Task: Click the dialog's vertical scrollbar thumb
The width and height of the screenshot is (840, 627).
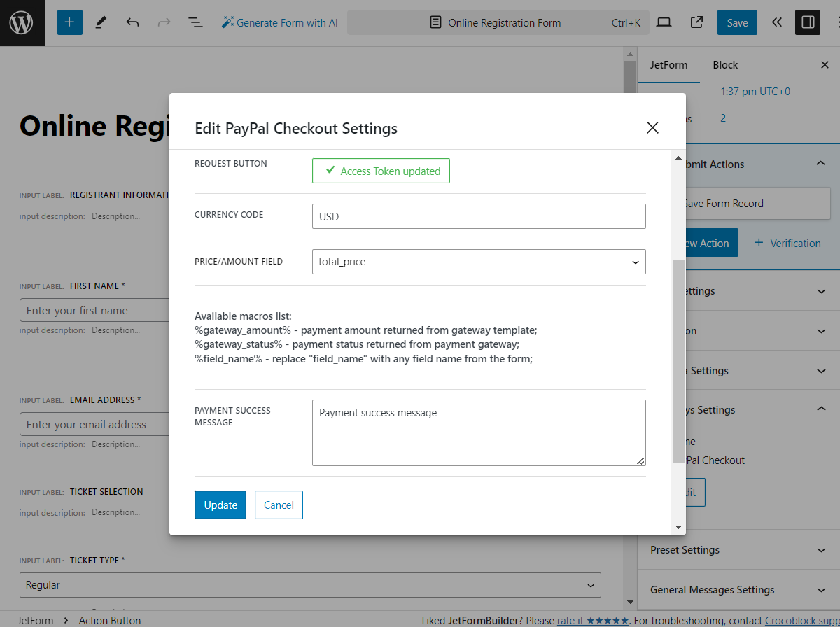Action: (x=678, y=361)
